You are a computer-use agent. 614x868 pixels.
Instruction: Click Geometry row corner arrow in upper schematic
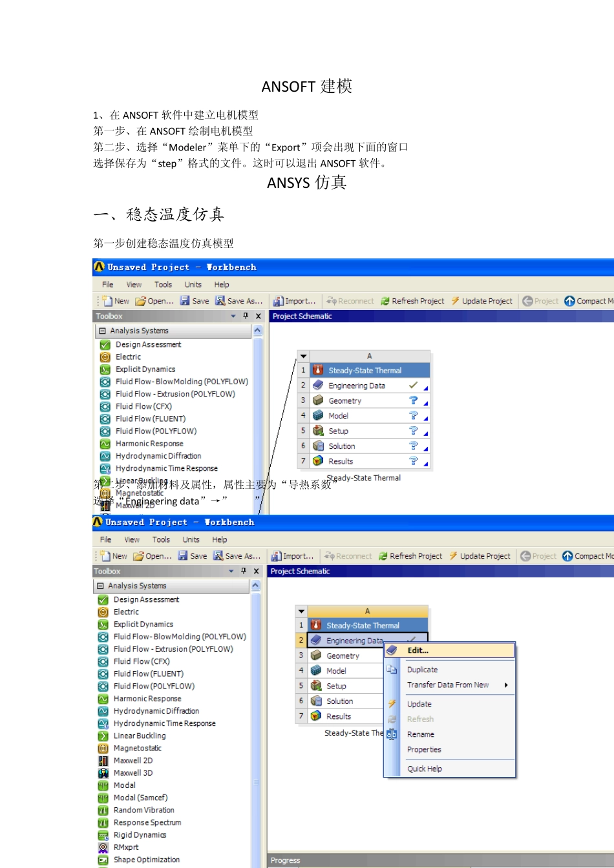coord(426,403)
